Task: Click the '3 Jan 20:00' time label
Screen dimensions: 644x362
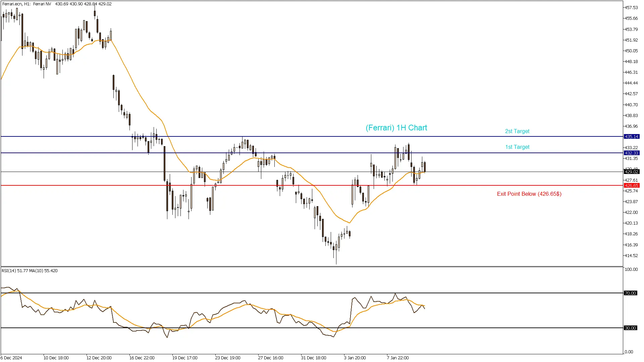Action: tap(355, 358)
